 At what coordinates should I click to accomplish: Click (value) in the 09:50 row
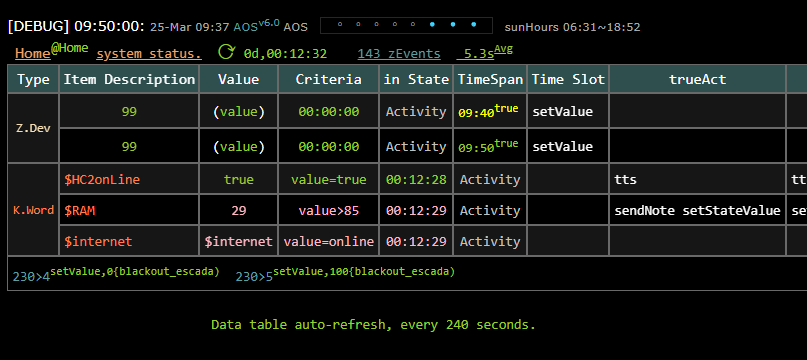238,146
